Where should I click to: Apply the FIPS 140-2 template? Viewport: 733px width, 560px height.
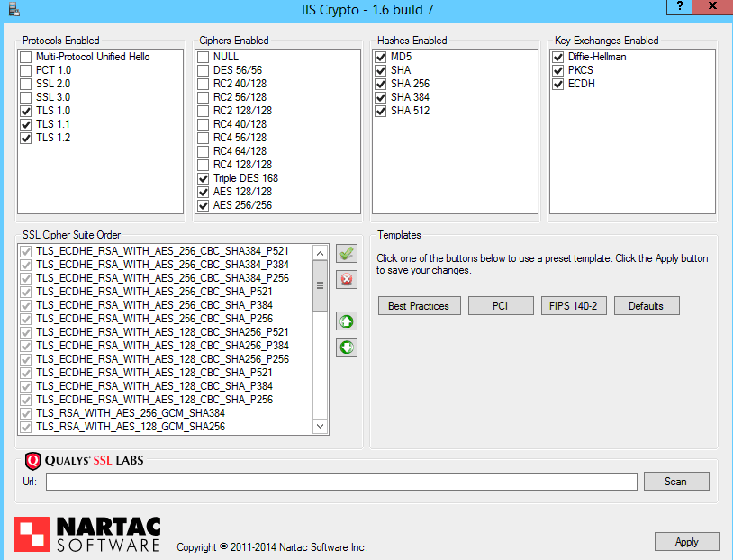573,306
